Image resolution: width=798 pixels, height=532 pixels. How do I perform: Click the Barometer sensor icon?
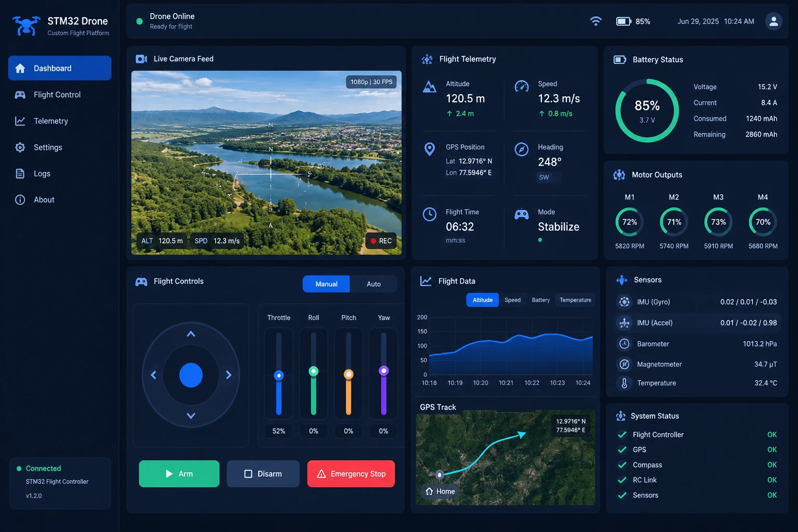coord(624,343)
